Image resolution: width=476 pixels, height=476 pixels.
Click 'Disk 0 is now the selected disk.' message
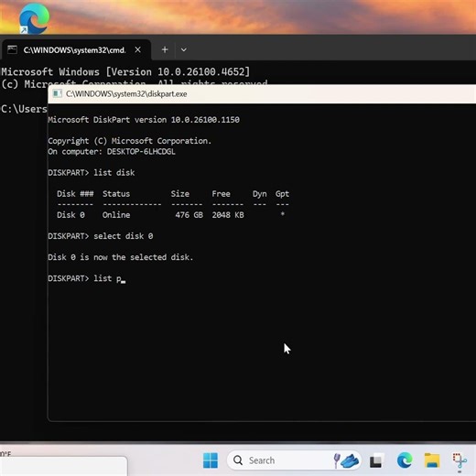pos(121,257)
